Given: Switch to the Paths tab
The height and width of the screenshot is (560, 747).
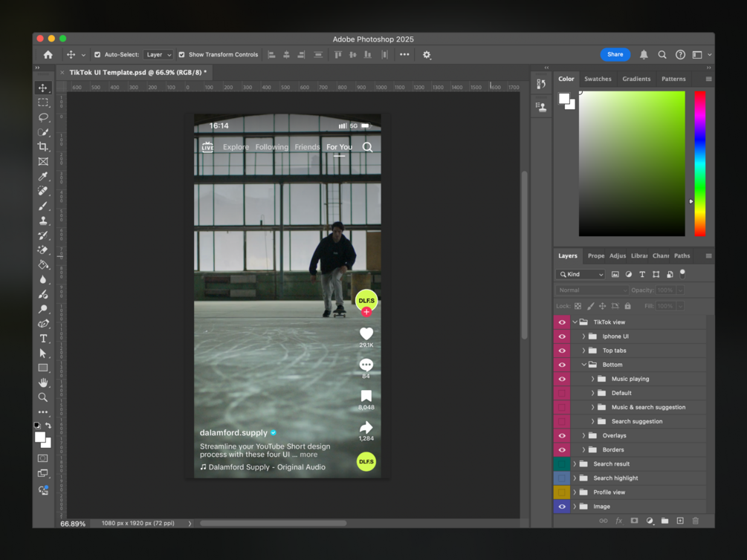Looking at the screenshot, I should 682,255.
